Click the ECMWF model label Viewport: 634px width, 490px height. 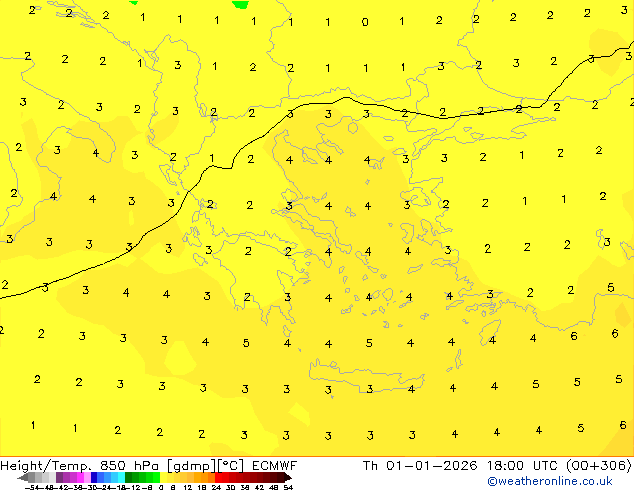tap(274, 466)
